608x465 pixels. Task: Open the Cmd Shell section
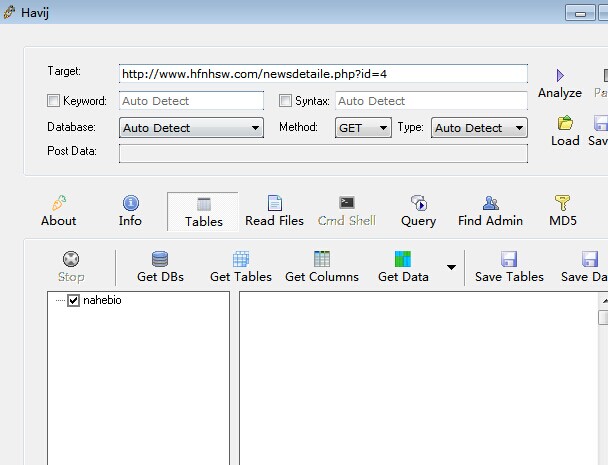[346, 211]
